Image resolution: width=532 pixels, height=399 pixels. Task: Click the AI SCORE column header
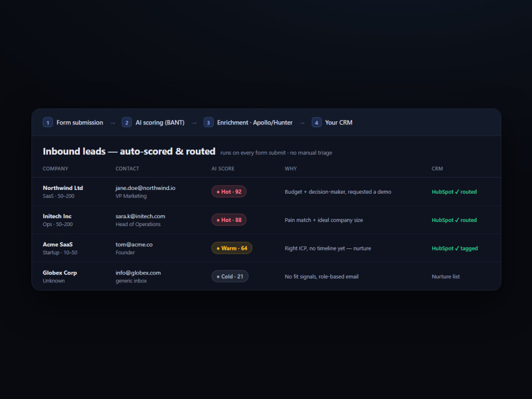pos(223,169)
